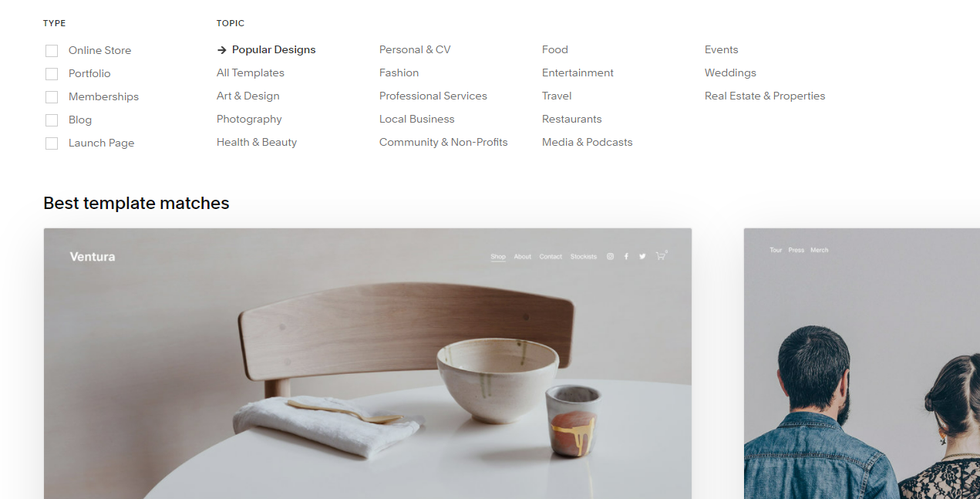
Task: Open the Ventura template thumbnail
Action: pos(368,363)
